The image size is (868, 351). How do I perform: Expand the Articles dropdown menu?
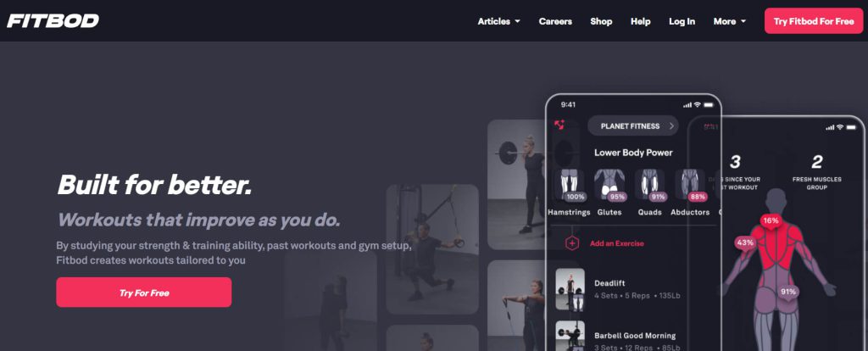[x=498, y=21]
